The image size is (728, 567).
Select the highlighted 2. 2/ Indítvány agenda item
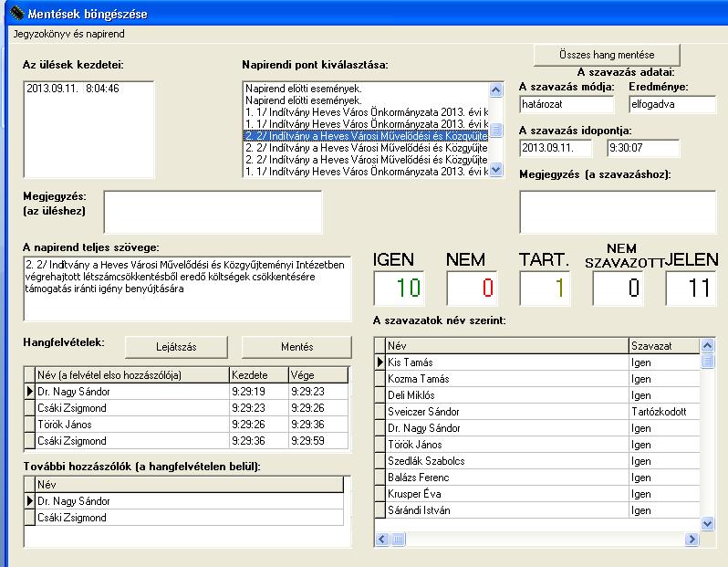(367, 136)
